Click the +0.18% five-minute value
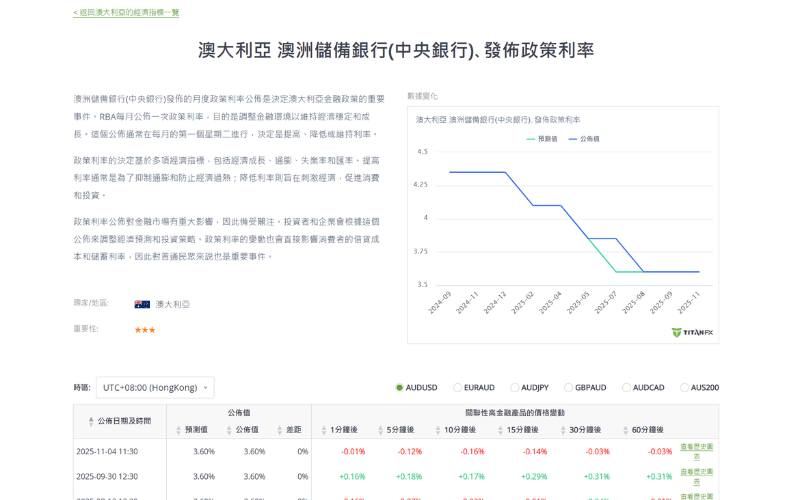The width and height of the screenshot is (800, 500). (x=409, y=477)
